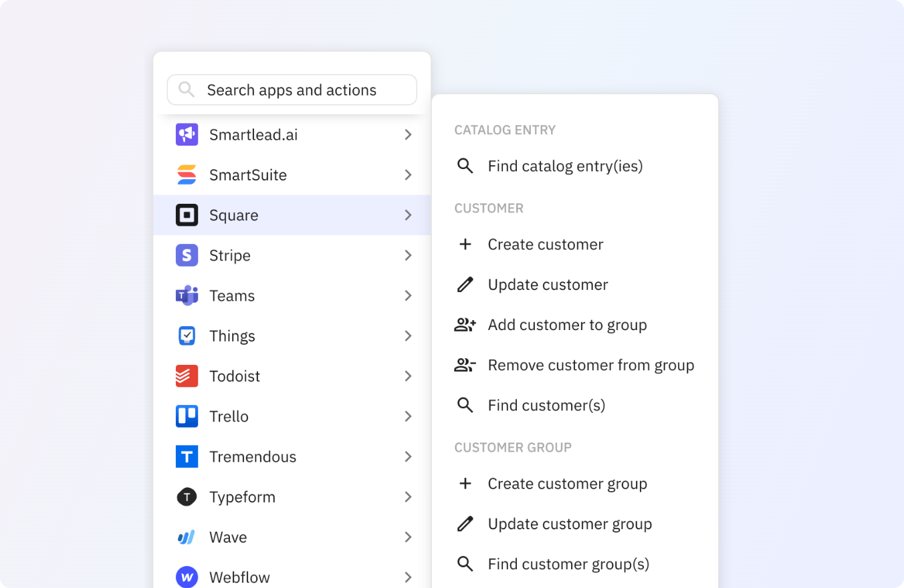This screenshot has width=904, height=588.
Task: Click the Webflow purple icon
Action: click(187, 577)
